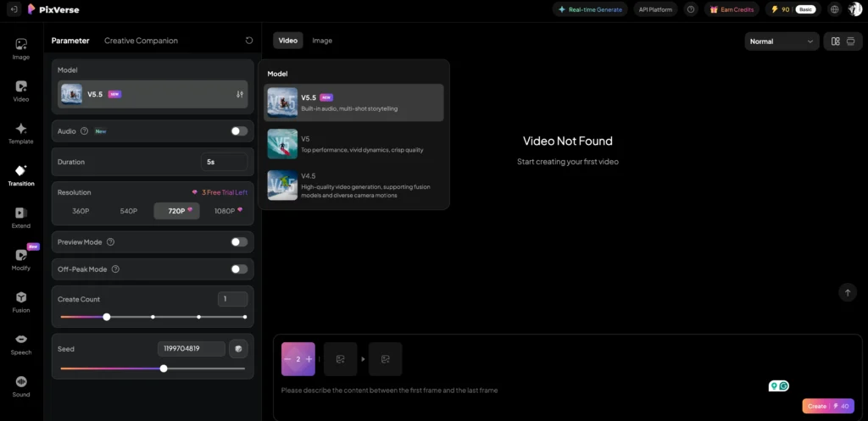Switch to the Image tab
Viewport: 868px width, 421px height.
click(322, 41)
